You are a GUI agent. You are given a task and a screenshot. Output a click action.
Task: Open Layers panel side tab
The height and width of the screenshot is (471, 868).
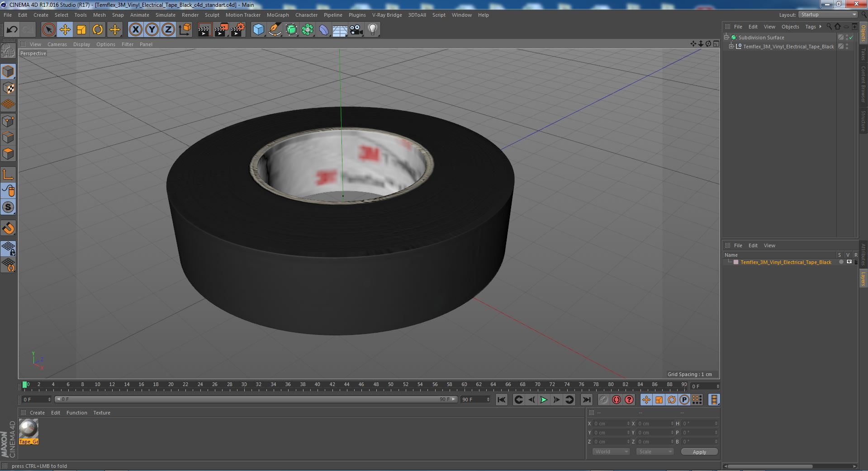863,279
